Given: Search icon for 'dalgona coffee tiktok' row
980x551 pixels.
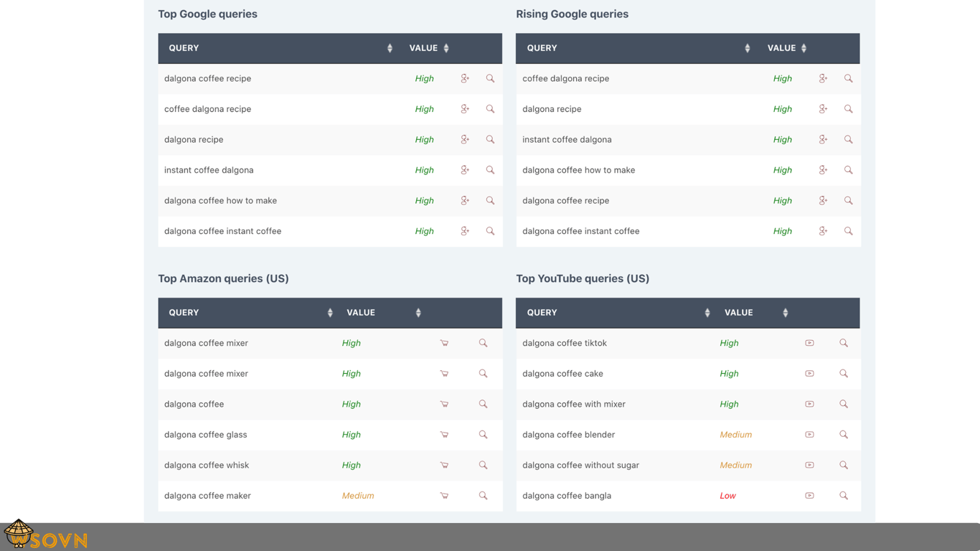Looking at the screenshot, I should [844, 343].
